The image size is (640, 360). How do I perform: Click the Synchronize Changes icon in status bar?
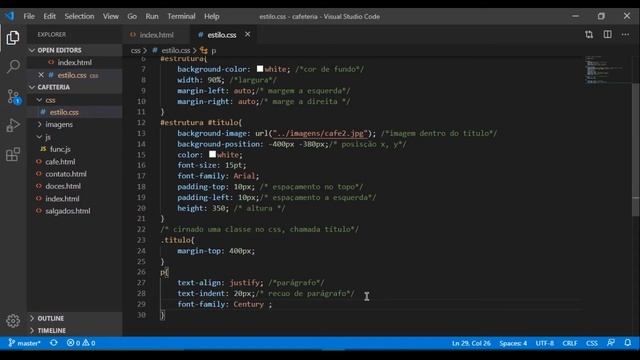tap(53, 343)
